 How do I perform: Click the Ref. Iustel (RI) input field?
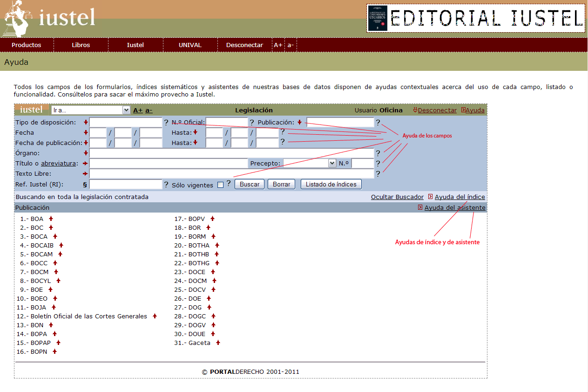[x=126, y=184]
